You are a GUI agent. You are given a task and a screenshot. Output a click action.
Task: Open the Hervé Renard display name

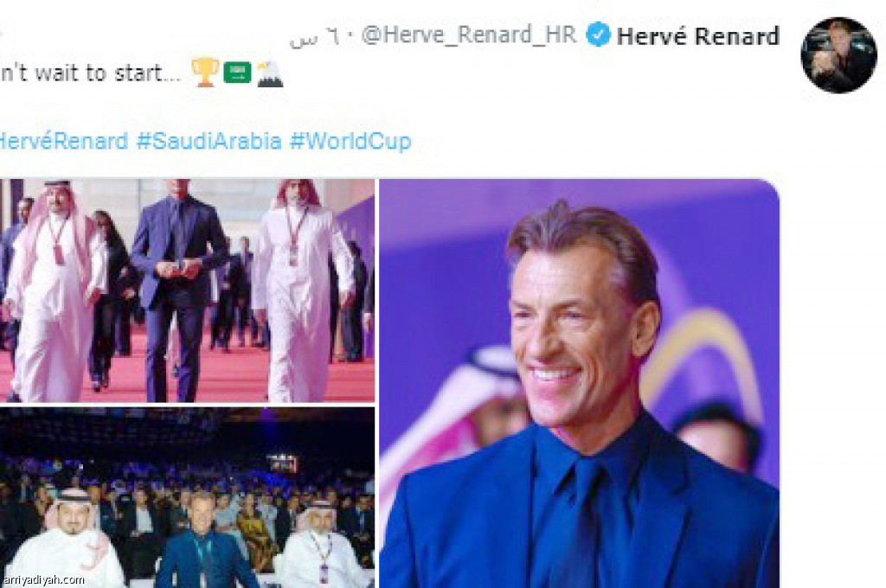point(698,36)
